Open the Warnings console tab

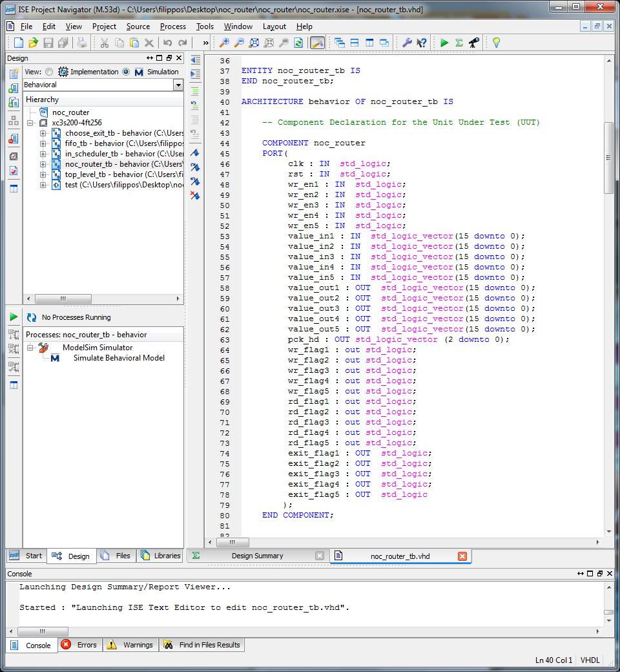(x=130, y=645)
